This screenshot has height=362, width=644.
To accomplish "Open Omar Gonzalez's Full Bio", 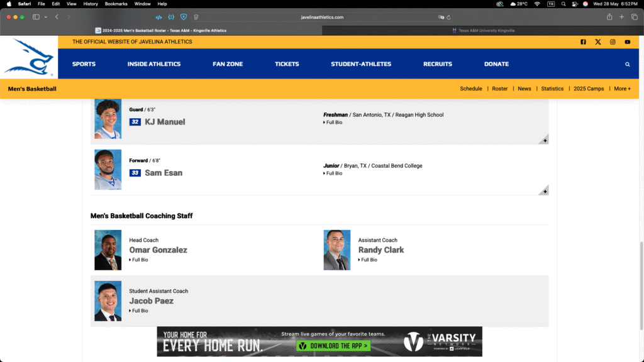I will tap(140, 260).
